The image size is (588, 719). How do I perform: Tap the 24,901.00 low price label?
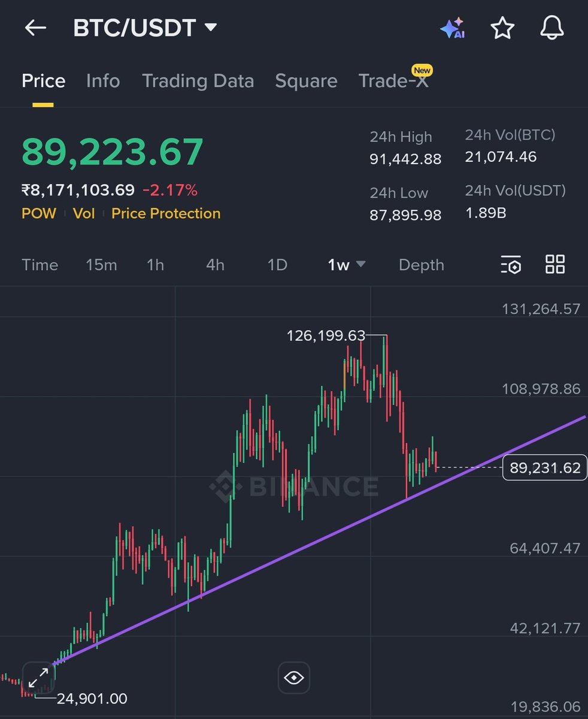[92, 699]
